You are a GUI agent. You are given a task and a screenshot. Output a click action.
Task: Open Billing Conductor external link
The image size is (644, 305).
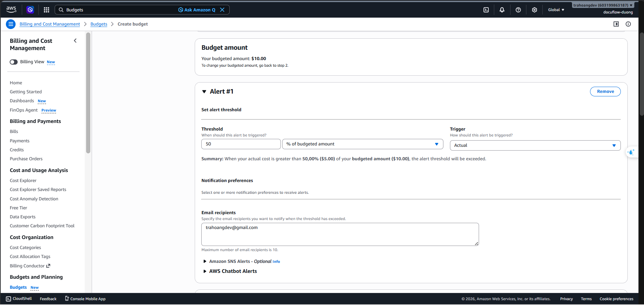[x=30, y=266]
